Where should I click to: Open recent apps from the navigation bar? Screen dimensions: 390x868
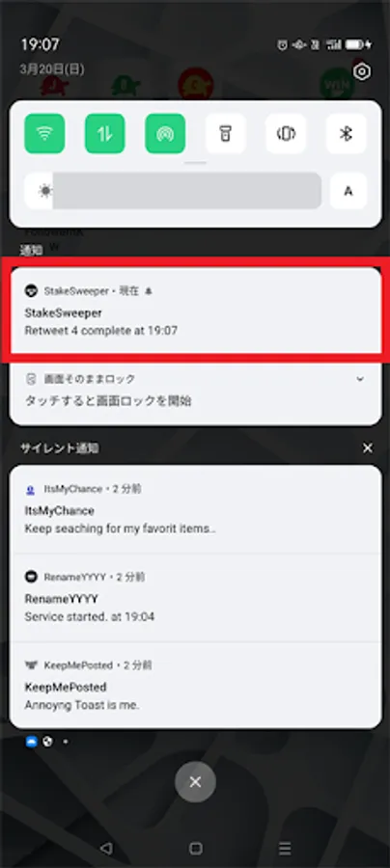(x=285, y=848)
